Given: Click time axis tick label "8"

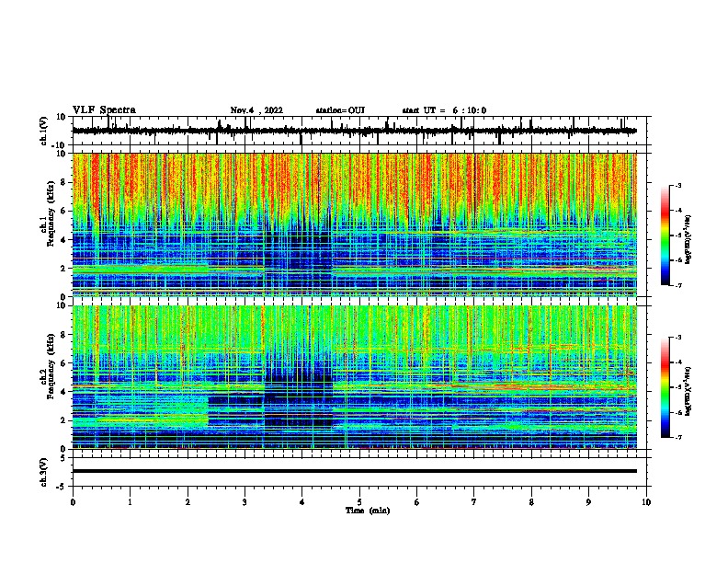Looking at the screenshot, I should click(531, 502).
